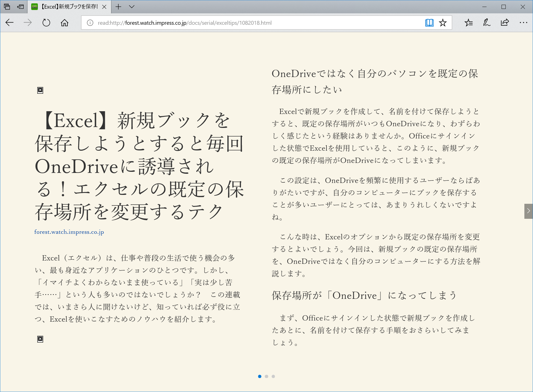Click the Back navigation button
This screenshot has width=533, height=392.
pyautogui.click(x=9, y=23)
